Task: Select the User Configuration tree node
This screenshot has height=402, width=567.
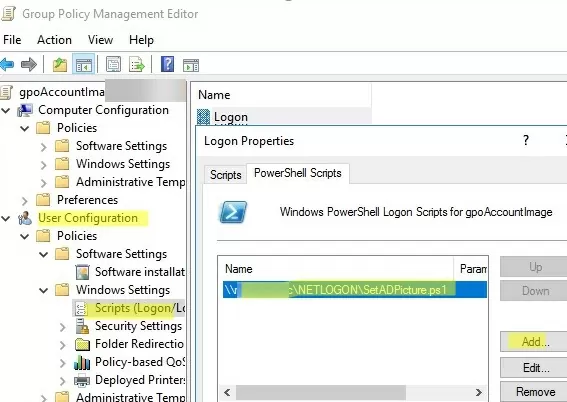Action: click(88, 218)
